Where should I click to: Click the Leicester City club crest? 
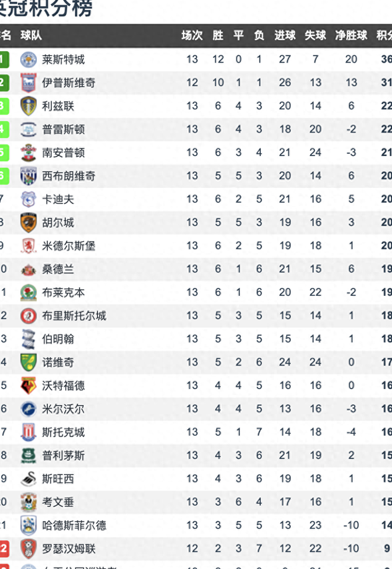tap(28, 59)
